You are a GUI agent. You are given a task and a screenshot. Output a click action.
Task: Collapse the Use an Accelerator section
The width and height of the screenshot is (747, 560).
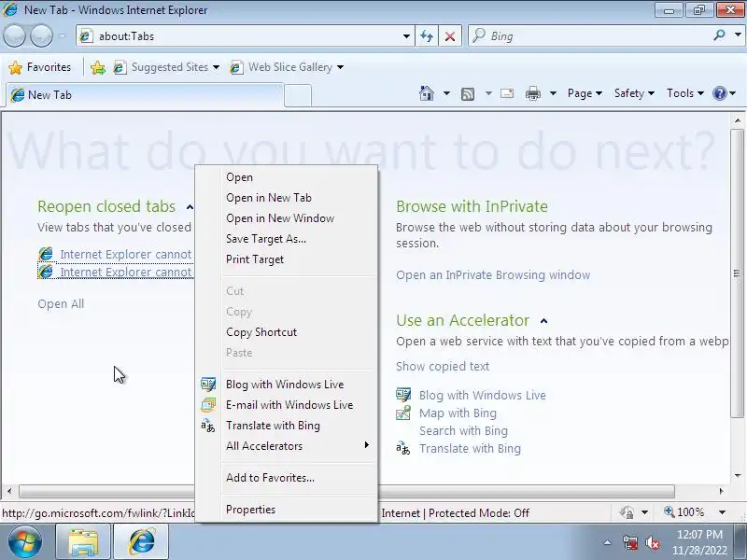click(543, 321)
